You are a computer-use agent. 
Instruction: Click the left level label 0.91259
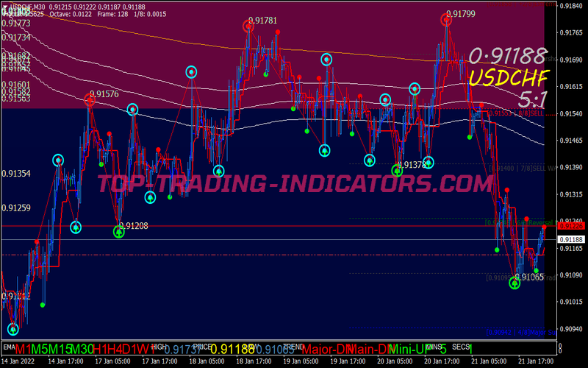16,208
